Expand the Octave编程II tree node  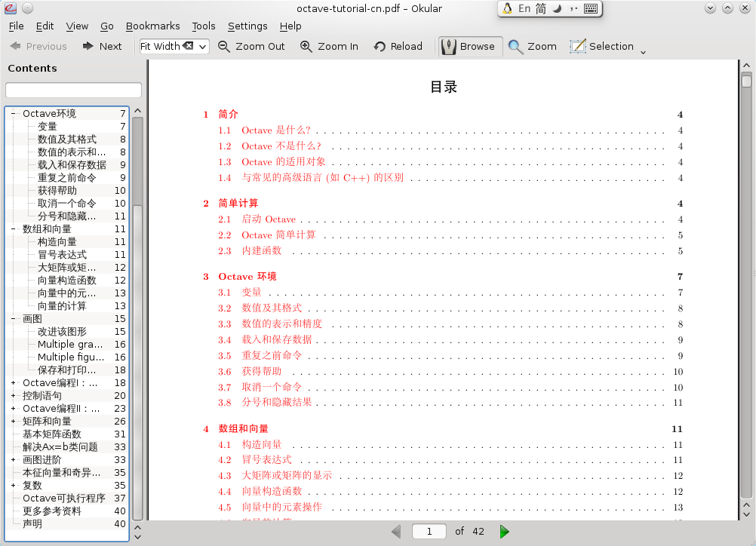coord(13,408)
